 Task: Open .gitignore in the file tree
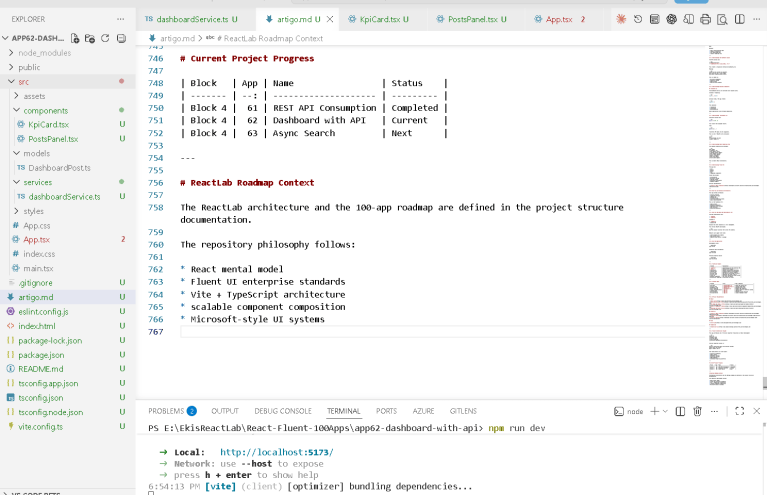35,283
